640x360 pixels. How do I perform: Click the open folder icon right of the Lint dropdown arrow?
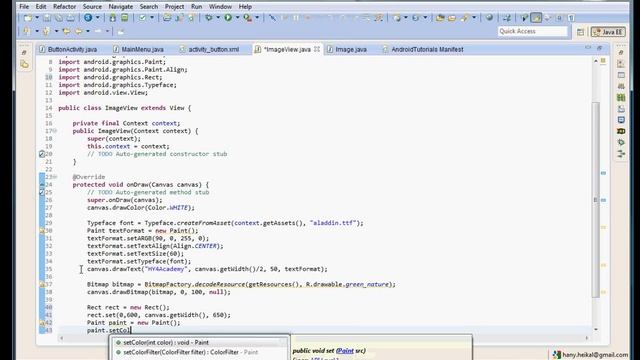167,18
